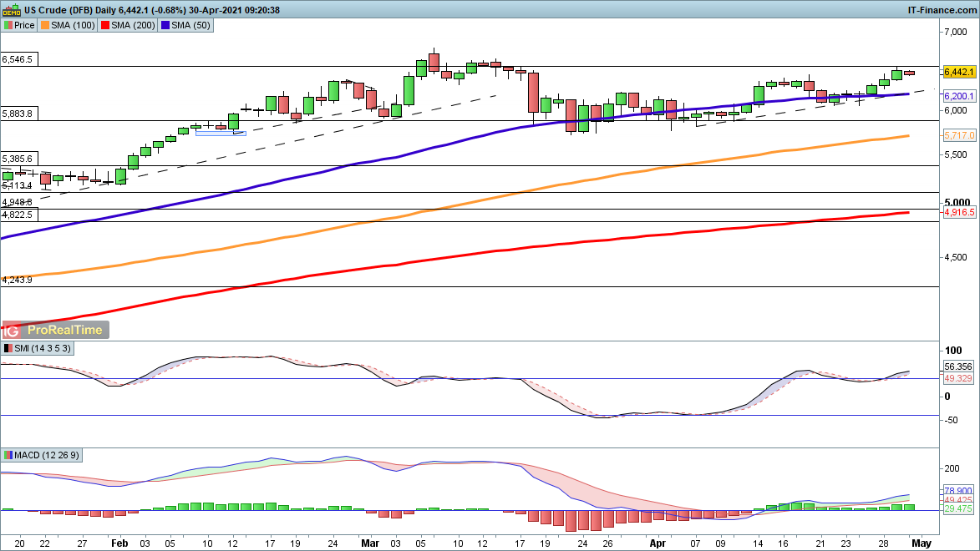This screenshot has width=980, height=551.
Task: Click the ProRealTime logo badge
Action: pyautogui.click(x=56, y=330)
